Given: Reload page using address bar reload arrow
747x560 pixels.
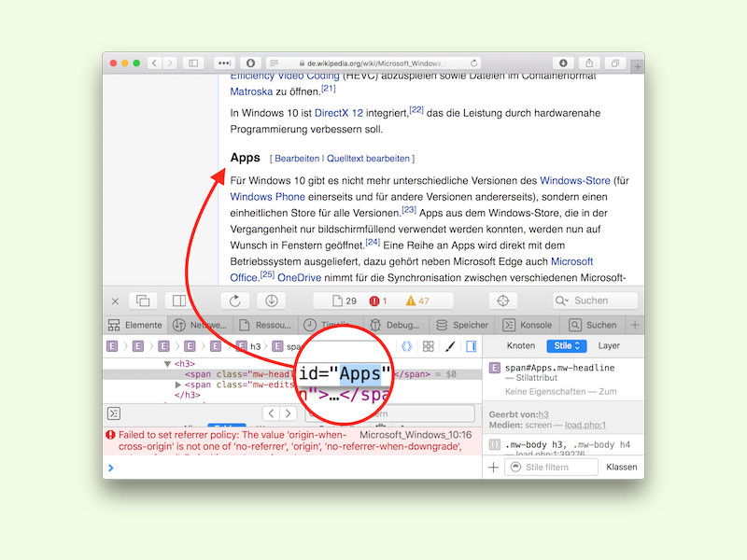Looking at the screenshot, I should [473, 63].
